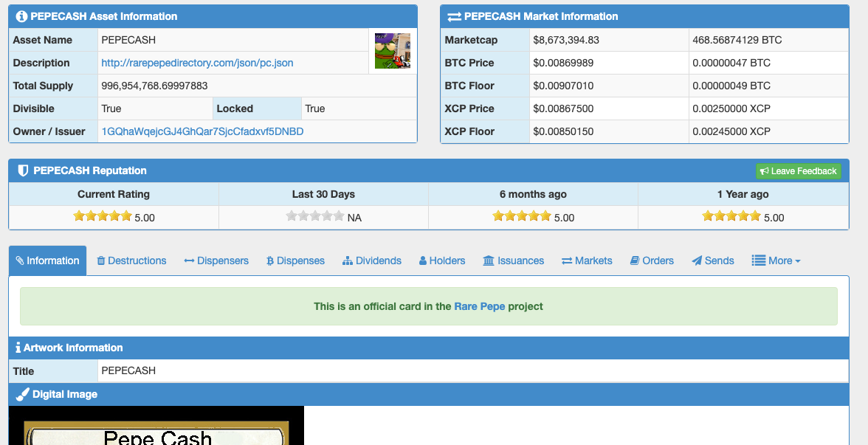Screen dimensions: 868x445
Task: Open the rarepepedirectory.com pc.json description link
Action: point(197,63)
